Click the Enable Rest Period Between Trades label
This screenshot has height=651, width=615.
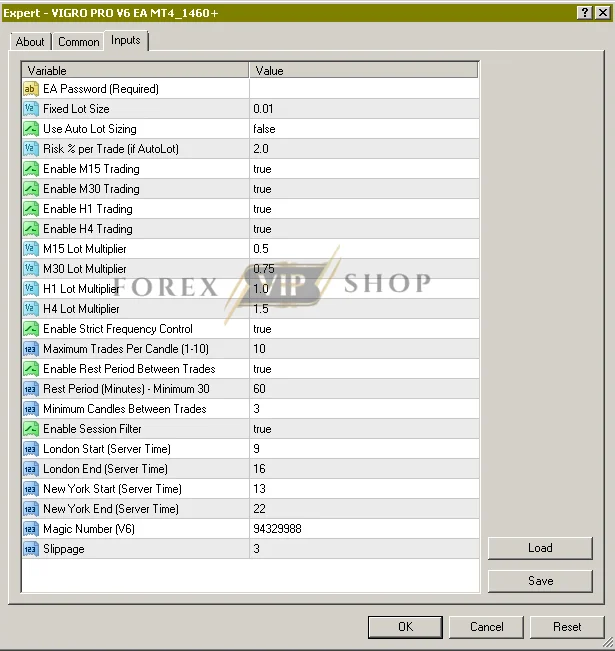click(129, 369)
